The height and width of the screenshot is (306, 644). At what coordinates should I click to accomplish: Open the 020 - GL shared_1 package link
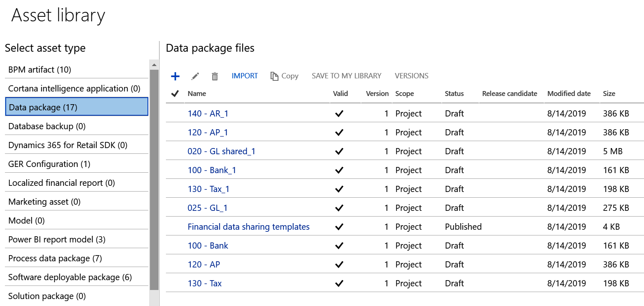click(x=221, y=151)
